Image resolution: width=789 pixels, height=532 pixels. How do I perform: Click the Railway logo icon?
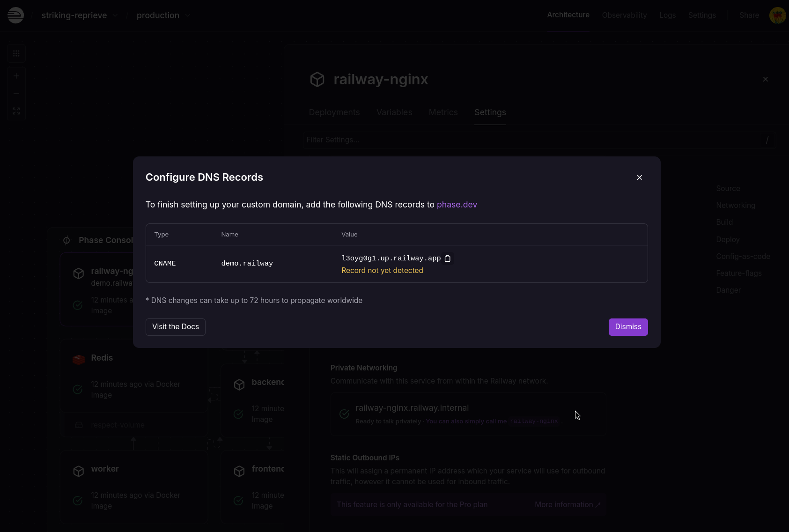pyautogui.click(x=15, y=15)
